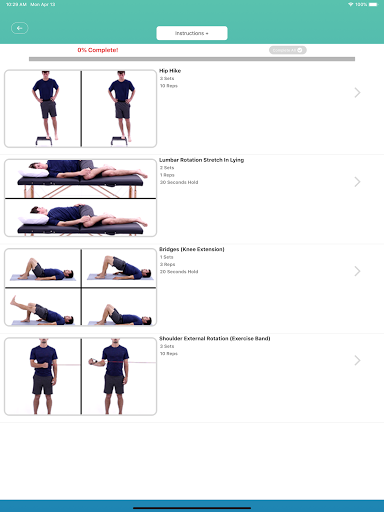Select Bridges (Knee Extension) title
The width and height of the screenshot is (384, 512).
coord(192,249)
